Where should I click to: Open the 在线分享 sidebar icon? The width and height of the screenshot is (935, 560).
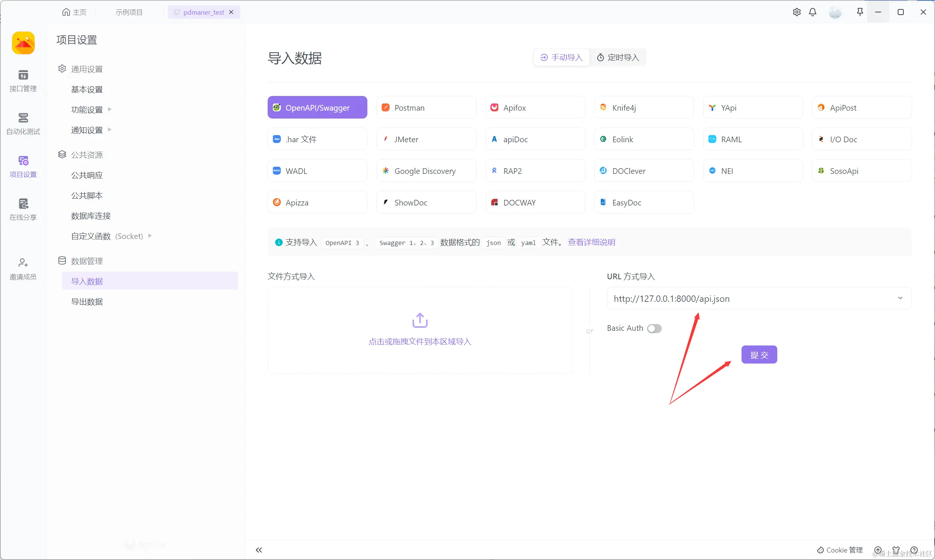pos(23,209)
